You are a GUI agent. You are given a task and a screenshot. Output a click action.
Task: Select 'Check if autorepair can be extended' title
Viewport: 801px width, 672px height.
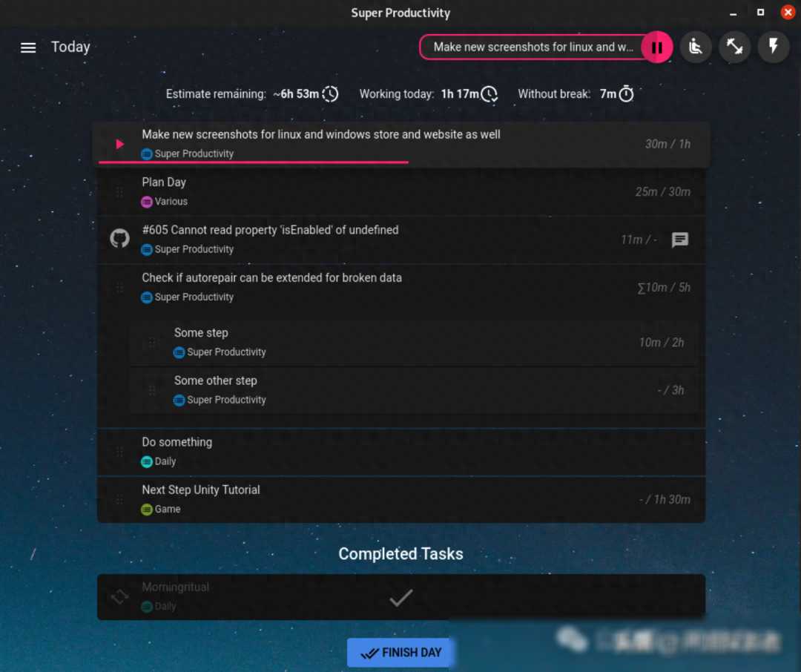[271, 278]
